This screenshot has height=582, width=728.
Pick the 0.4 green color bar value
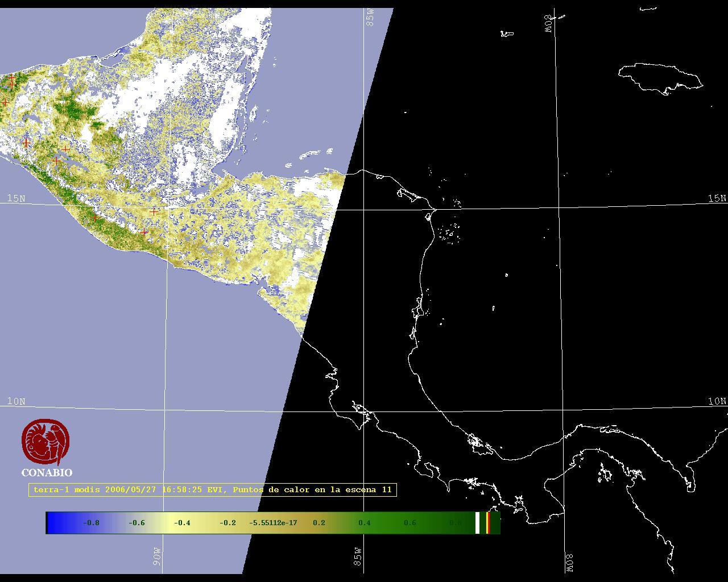pyautogui.click(x=364, y=523)
